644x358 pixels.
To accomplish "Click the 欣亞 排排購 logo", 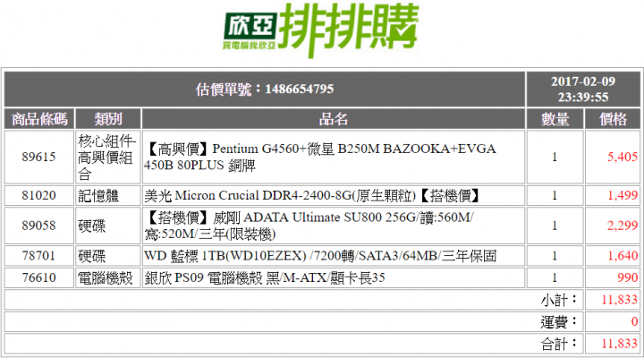I will 321,30.
